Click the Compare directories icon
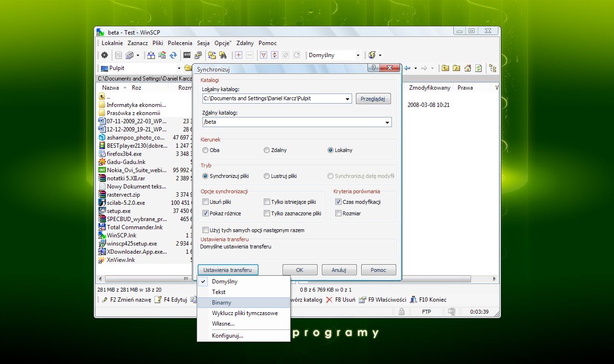 [212, 55]
